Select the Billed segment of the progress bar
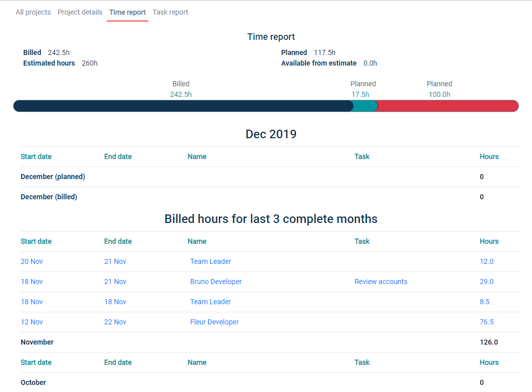Viewport: 532px width, 392px height. point(182,106)
